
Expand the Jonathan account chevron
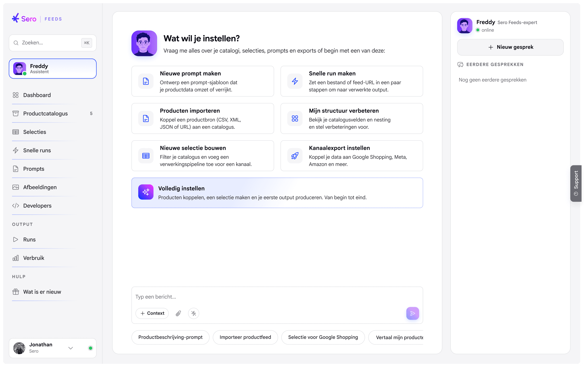coord(71,348)
